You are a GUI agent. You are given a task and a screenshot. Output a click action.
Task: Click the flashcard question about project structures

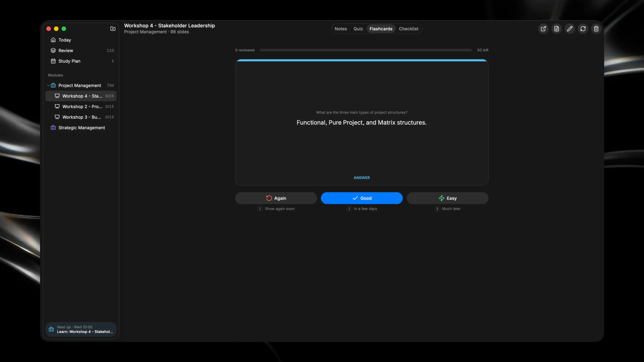click(361, 112)
